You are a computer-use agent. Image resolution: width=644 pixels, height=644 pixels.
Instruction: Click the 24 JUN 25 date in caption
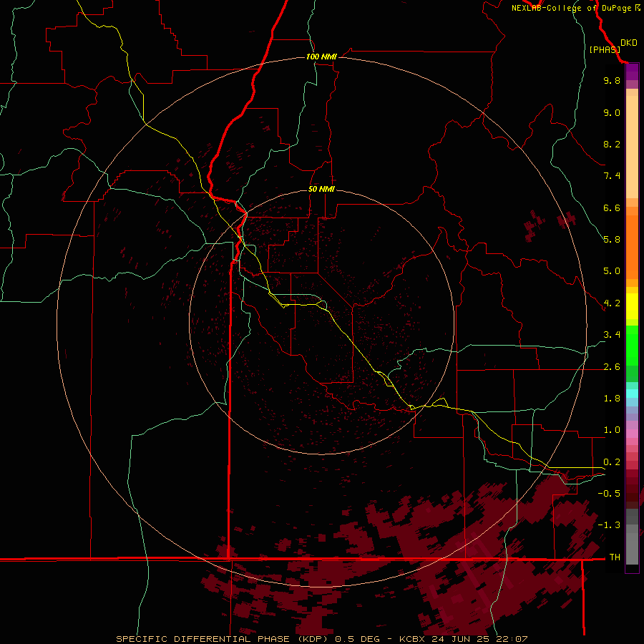click(x=462, y=639)
